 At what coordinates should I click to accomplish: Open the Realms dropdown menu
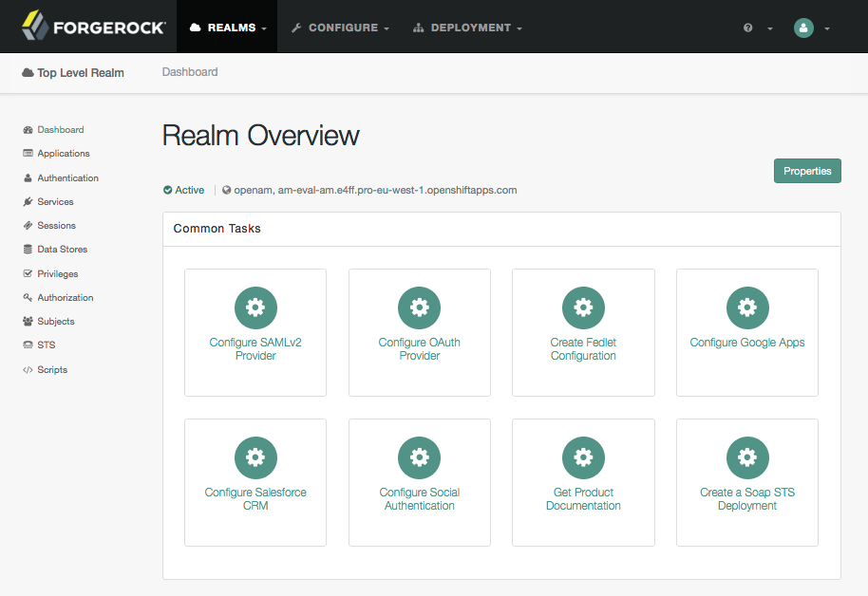(x=229, y=28)
